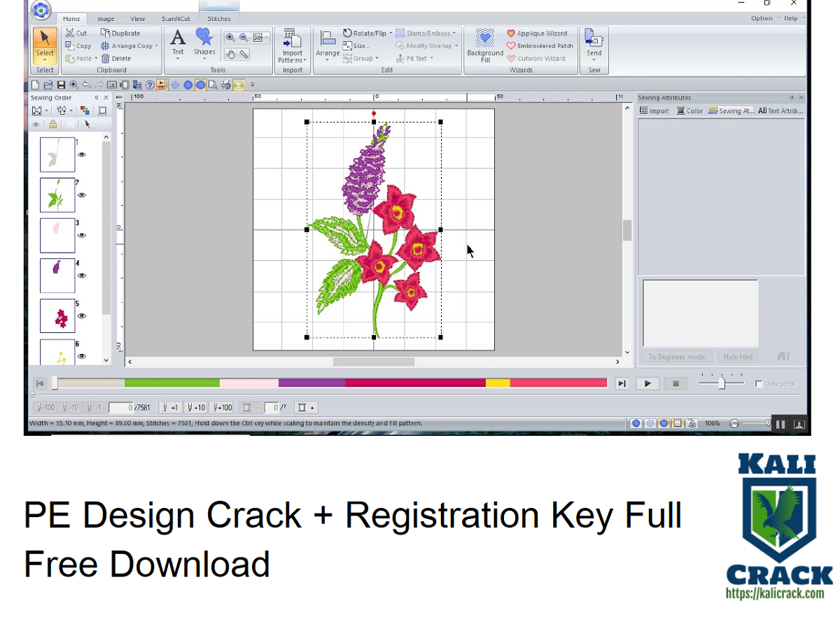Launch the Embroidered Patch wizard
The image size is (840, 624).
(540, 45)
